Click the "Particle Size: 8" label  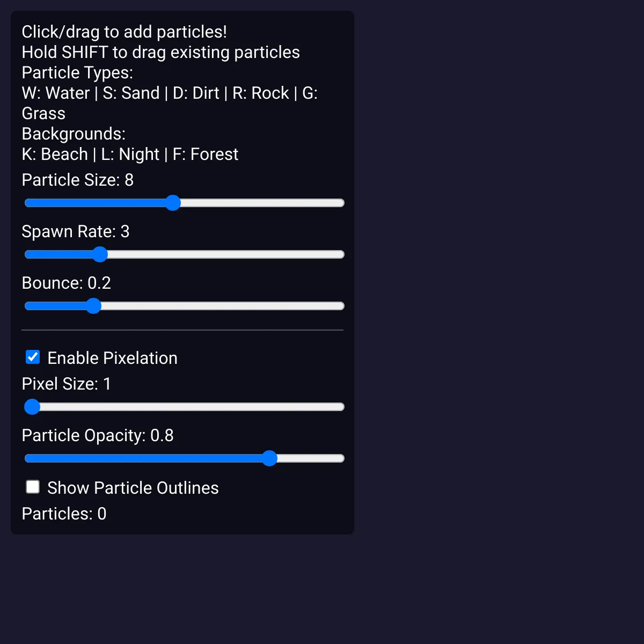[77, 180]
